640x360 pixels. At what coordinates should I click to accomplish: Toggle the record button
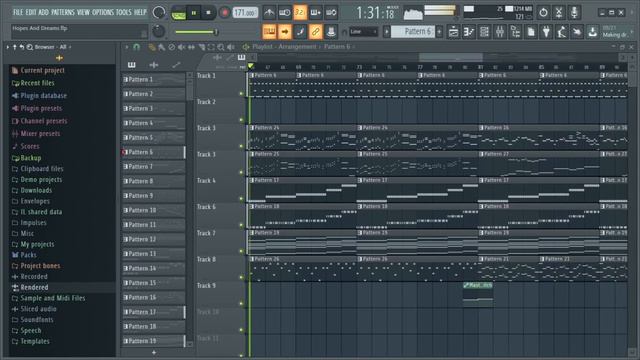224,13
